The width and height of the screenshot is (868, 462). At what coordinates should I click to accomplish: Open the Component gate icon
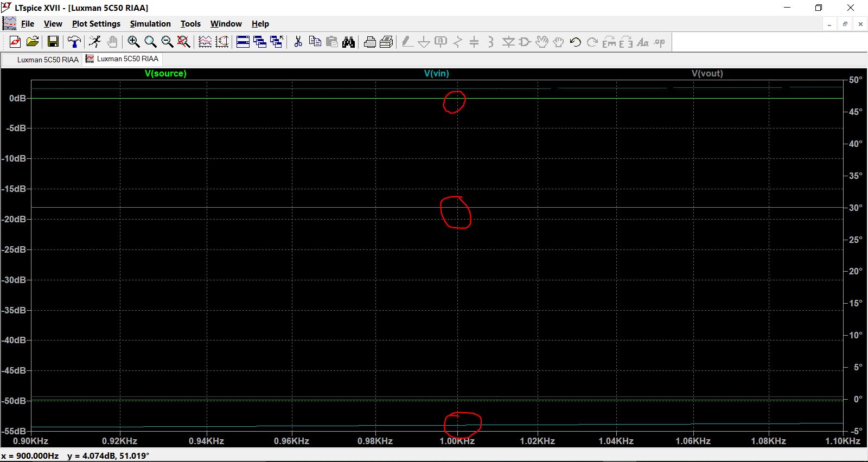[525, 42]
